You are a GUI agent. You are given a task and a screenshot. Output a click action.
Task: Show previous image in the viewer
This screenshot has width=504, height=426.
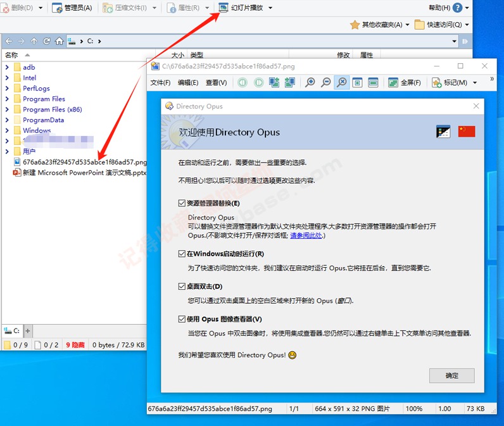pos(243,82)
